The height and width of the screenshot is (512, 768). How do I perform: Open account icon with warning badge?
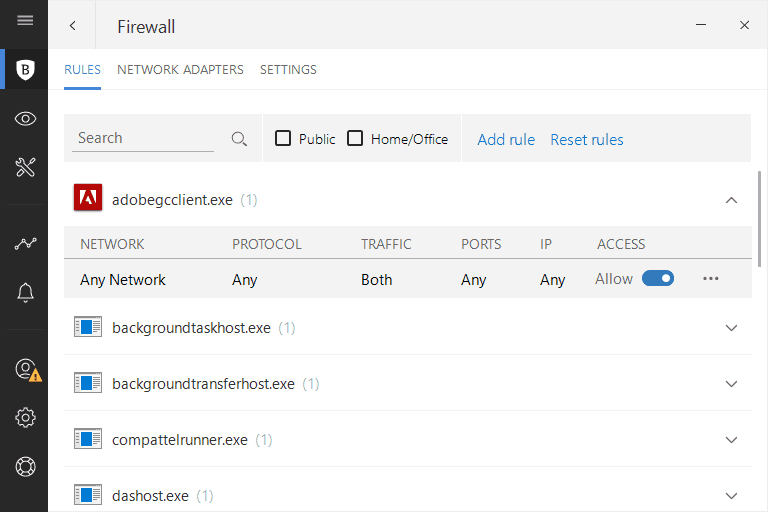tap(27, 370)
